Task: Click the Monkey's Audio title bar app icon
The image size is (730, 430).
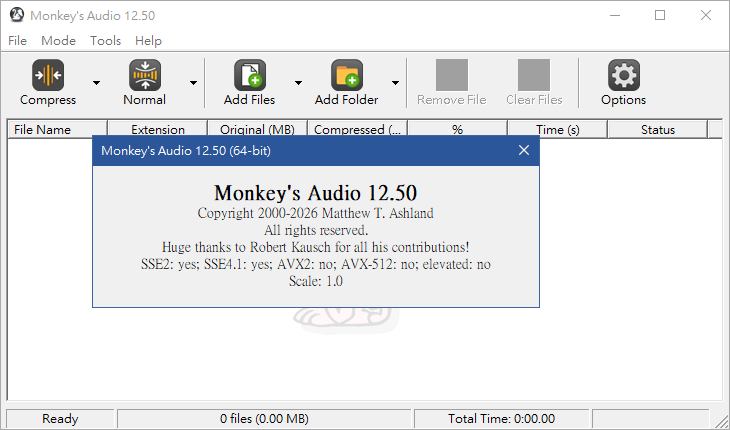Action: click(17, 15)
